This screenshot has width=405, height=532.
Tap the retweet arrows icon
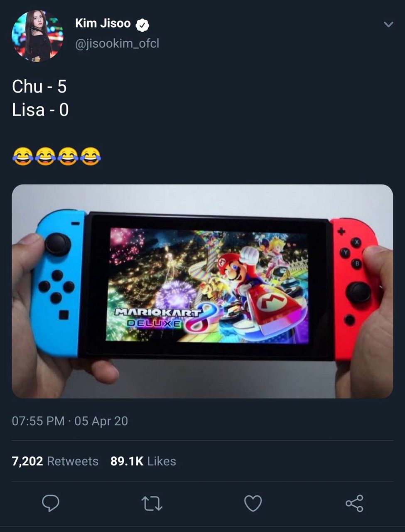point(152,504)
